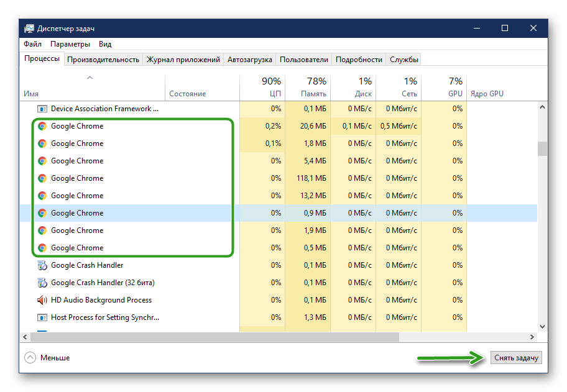Viewport: 567px width, 392px height.
Task: Click the sort arrow above Имя column
Action: coord(90,78)
